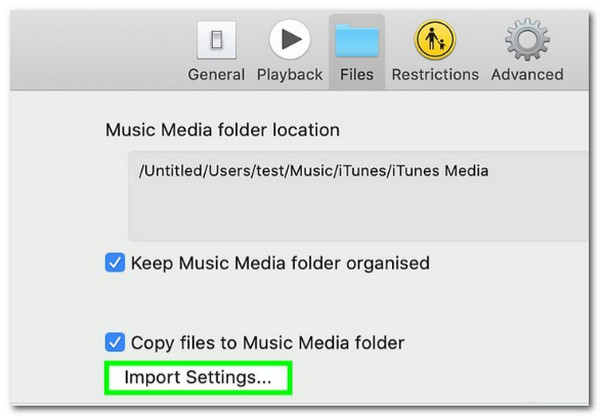Image resolution: width=600 pixels, height=417 pixels.
Task: Click the "General" tab label text
Action: pyautogui.click(x=216, y=74)
